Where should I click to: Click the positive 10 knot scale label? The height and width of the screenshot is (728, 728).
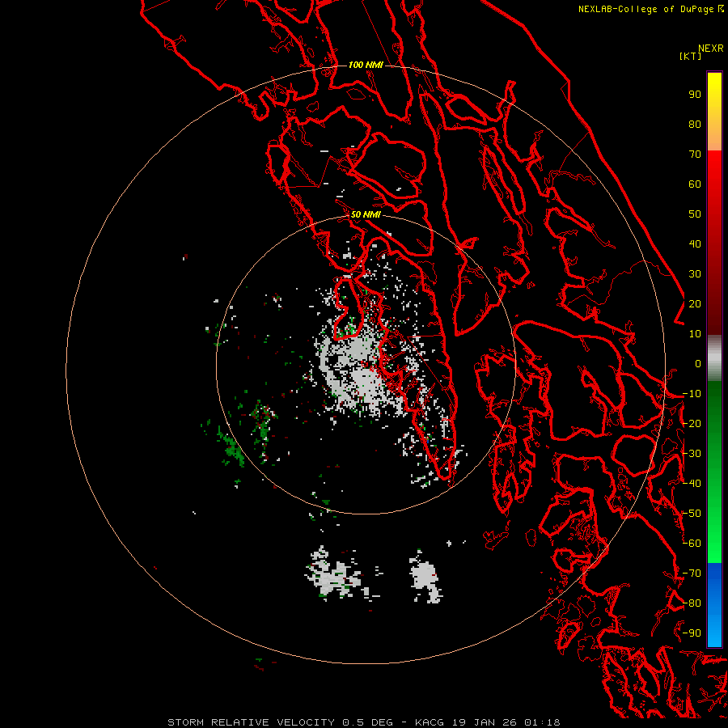click(x=695, y=334)
